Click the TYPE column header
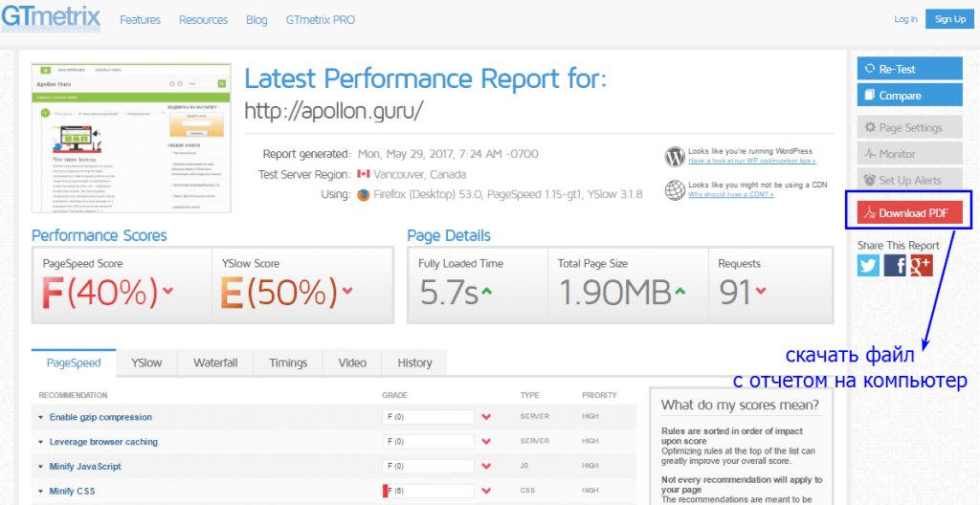The image size is (980, 505). coord(529,395)
